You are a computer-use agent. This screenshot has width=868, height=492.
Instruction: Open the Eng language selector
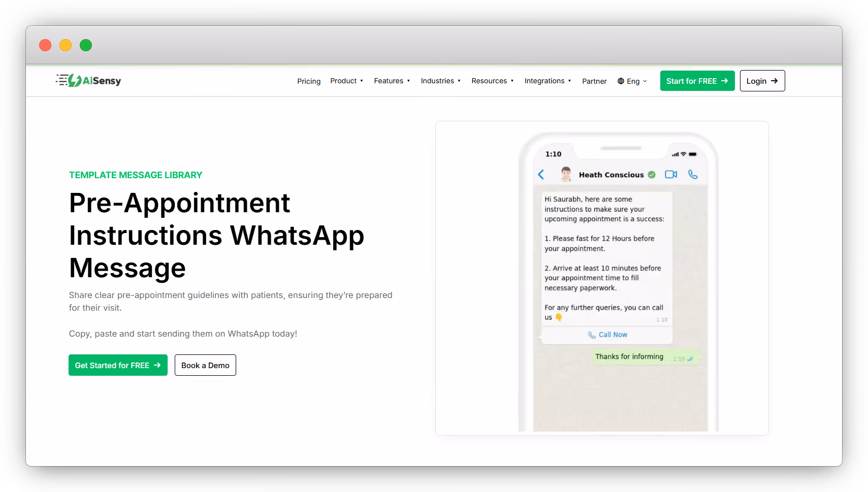coord(632,81)
